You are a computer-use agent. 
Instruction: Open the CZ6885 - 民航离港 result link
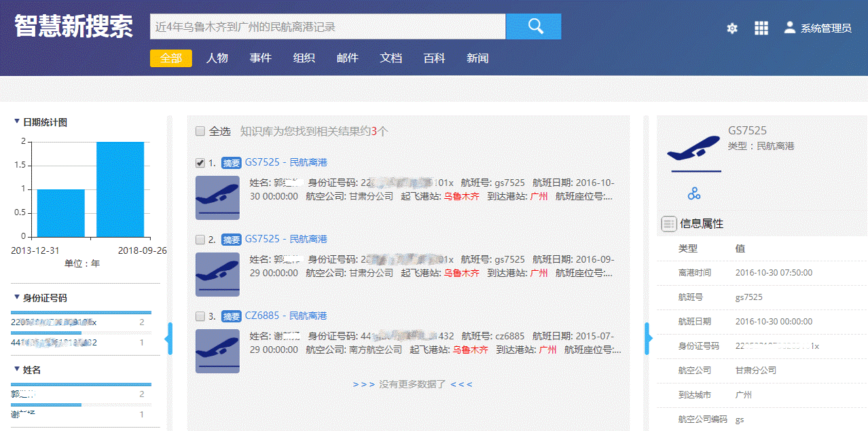pos(285,316)
